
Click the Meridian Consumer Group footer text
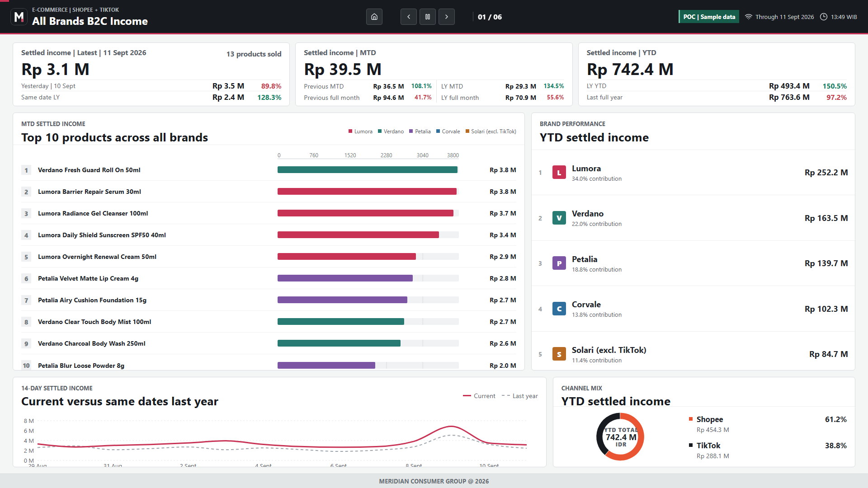click(x=434, y=481)
